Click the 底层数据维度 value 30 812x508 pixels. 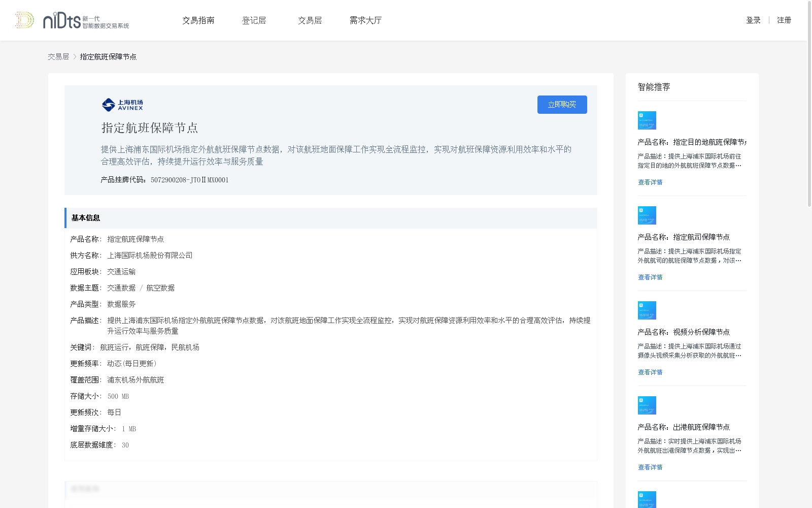125,445
